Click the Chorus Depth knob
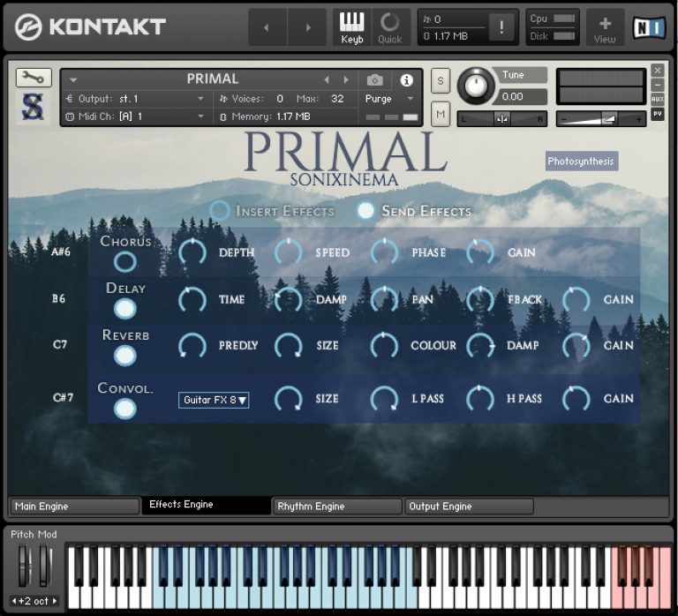The image size is (678, 616). [x=192, y=252]
